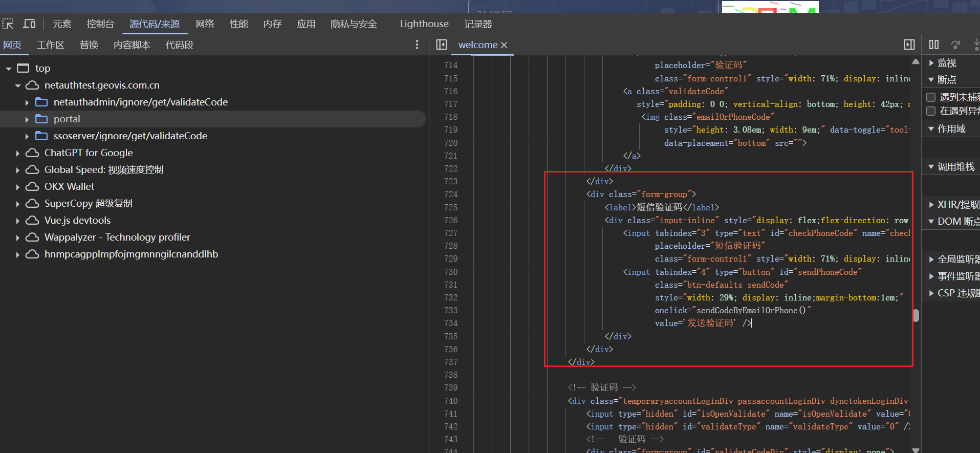Image resolution: width=980 pixels, height=453 pixels.
Task: Click line number 730 in the gutter
Action: pos(450,272)
